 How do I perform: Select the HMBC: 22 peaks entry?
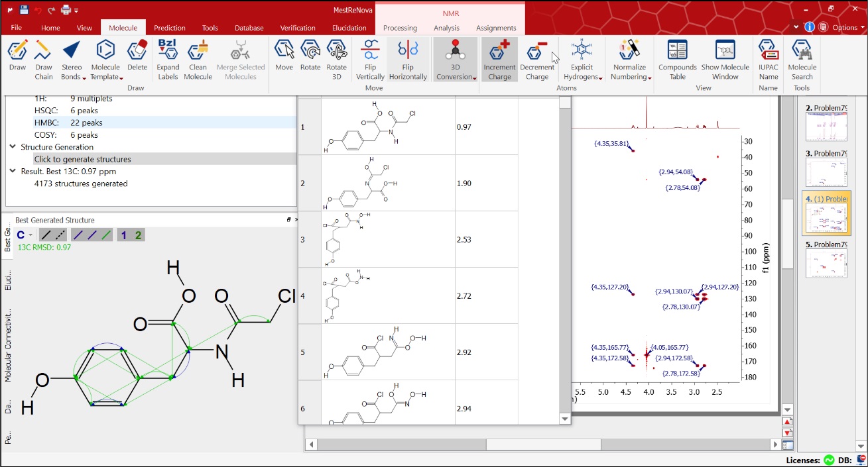point(68,123)
